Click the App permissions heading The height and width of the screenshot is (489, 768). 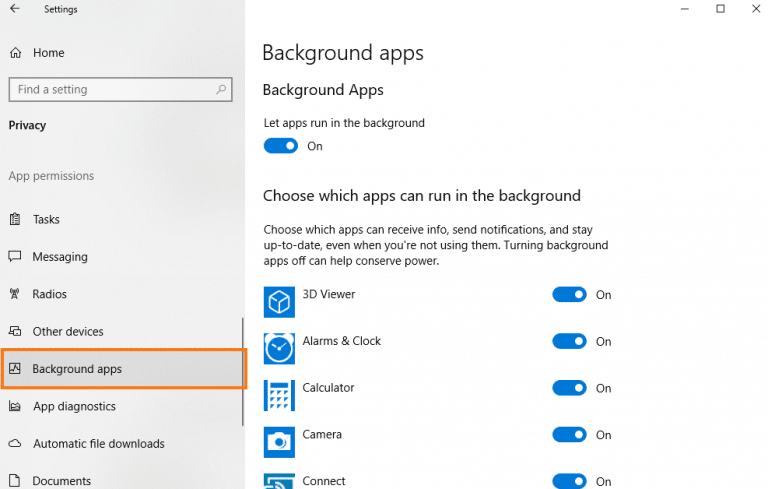51,176
